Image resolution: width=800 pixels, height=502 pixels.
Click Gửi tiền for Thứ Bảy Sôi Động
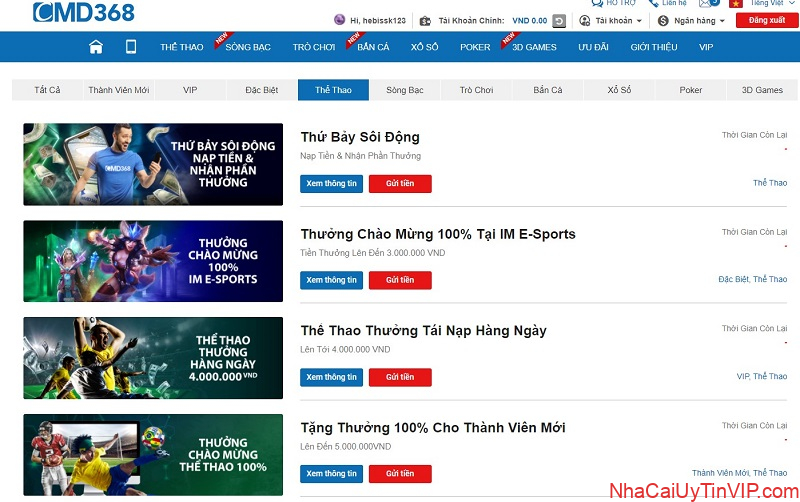tap(400, 184)
